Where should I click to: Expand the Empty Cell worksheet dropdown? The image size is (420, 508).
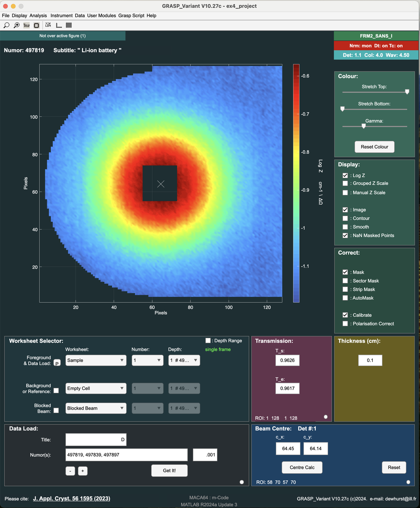(x=96, y=388)
